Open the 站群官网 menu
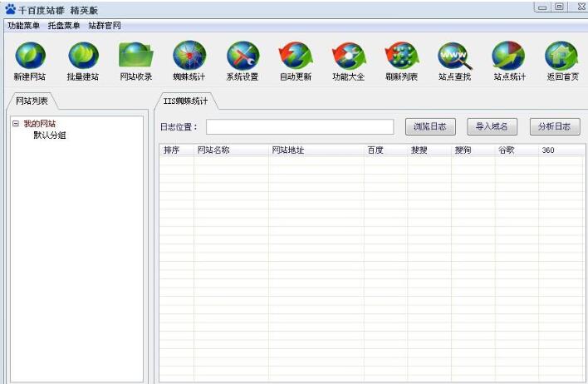Viewport: 588px width, 384px height. coord(105,26)
